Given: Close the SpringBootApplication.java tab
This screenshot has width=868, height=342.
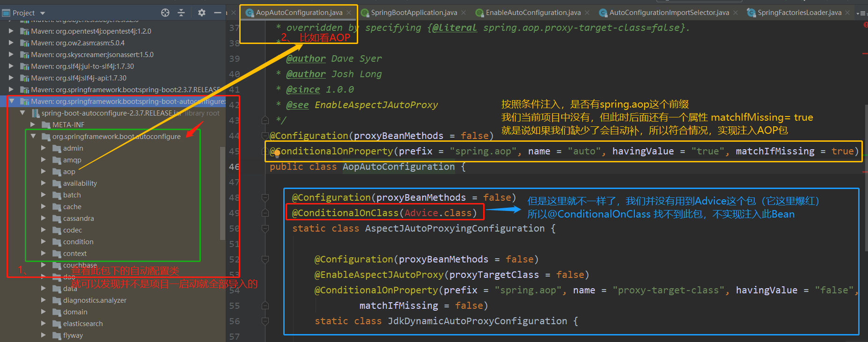Looking at the screenshot, I should tap(463, 13).
